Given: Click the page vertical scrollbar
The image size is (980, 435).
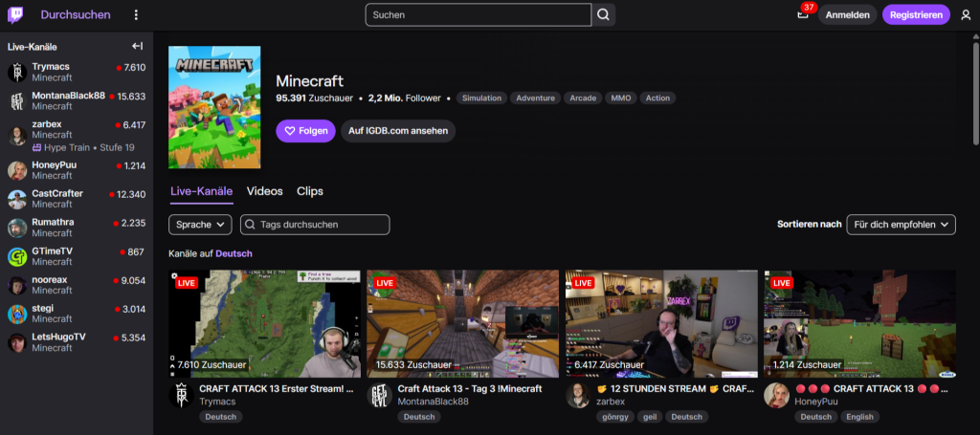Looking at the screenshot, I should [975, 94].
